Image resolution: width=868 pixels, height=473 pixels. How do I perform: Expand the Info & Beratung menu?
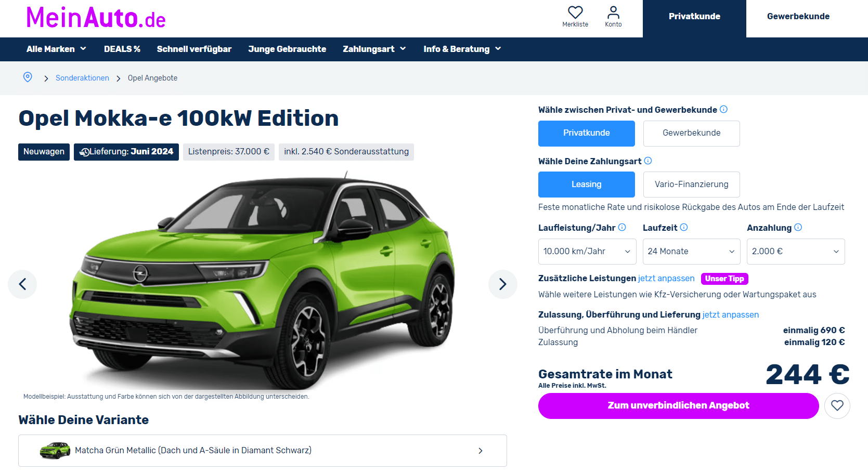click(x=462, y=49)
